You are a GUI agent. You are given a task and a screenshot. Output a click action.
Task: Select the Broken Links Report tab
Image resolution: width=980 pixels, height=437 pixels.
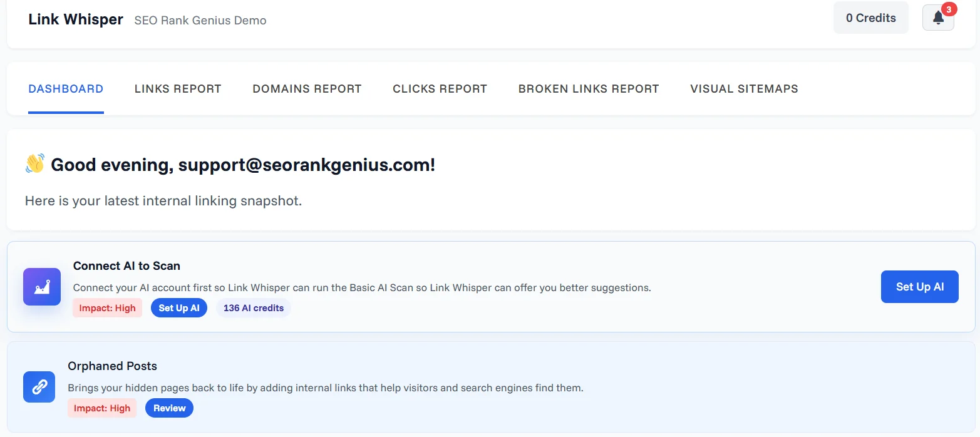589,89
